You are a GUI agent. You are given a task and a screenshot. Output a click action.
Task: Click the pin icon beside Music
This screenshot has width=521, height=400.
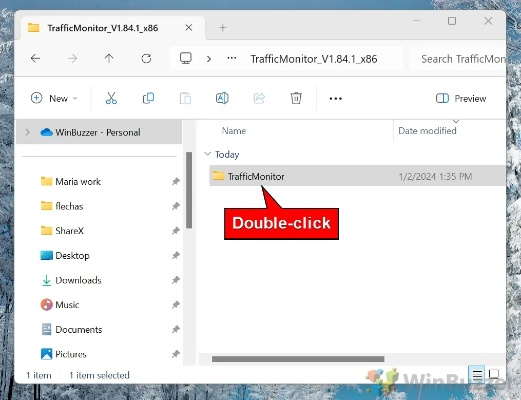(176, 305)
